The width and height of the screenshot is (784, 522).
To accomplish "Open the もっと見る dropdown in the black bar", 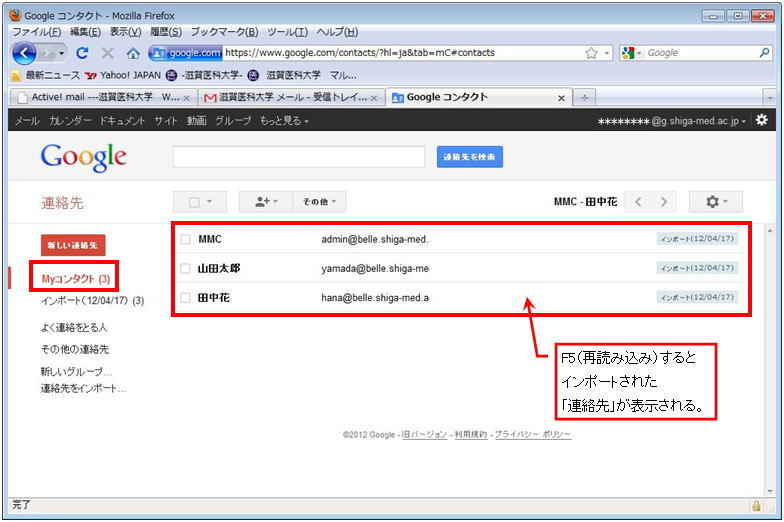I will tap(284, 120).
